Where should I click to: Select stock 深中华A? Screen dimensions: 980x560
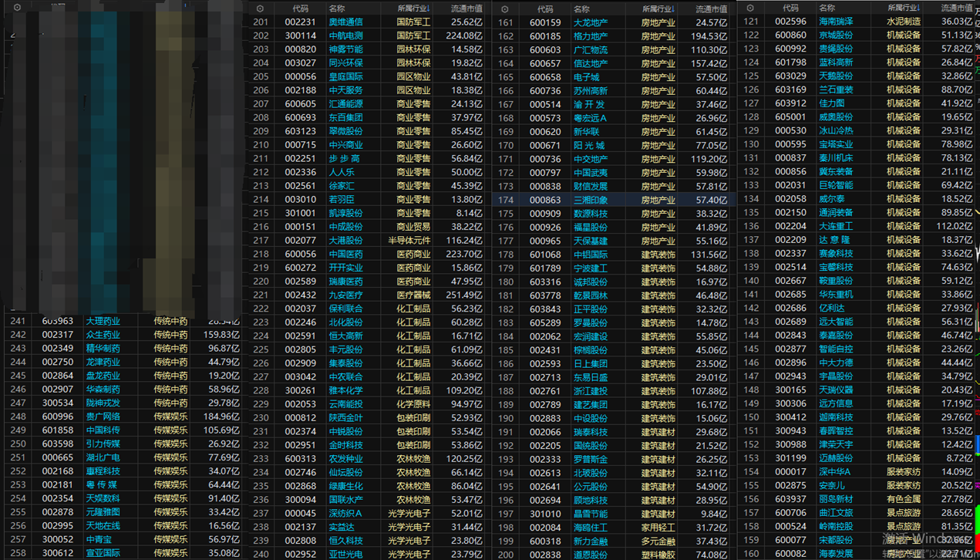pos(835,471)
